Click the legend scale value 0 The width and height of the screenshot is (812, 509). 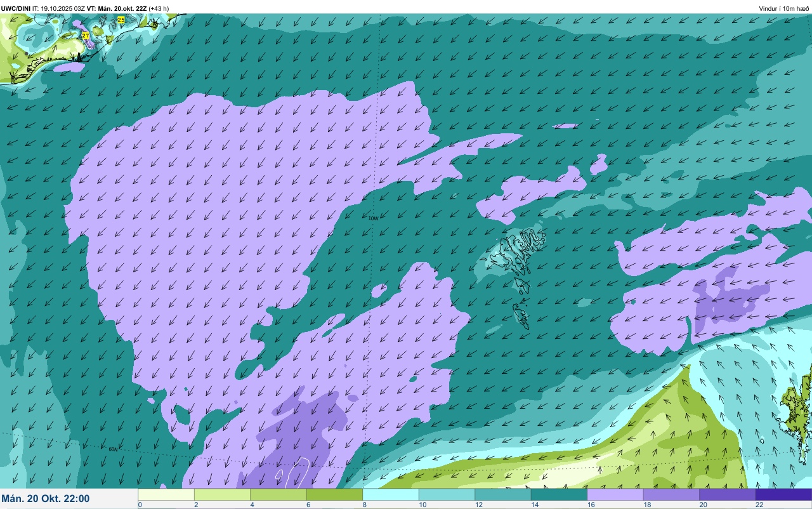(x=140, y=505)
